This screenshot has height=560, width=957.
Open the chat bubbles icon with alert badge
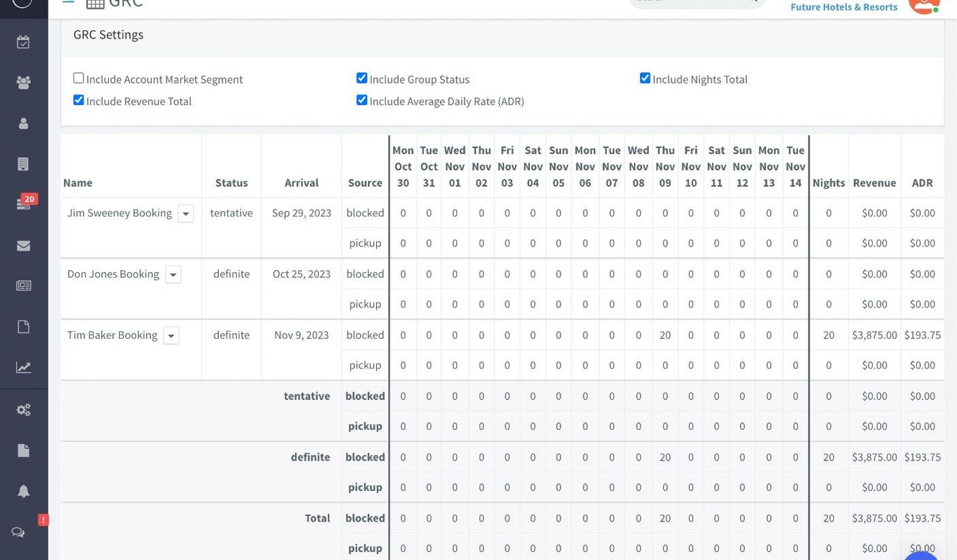(x=19, y=532)
